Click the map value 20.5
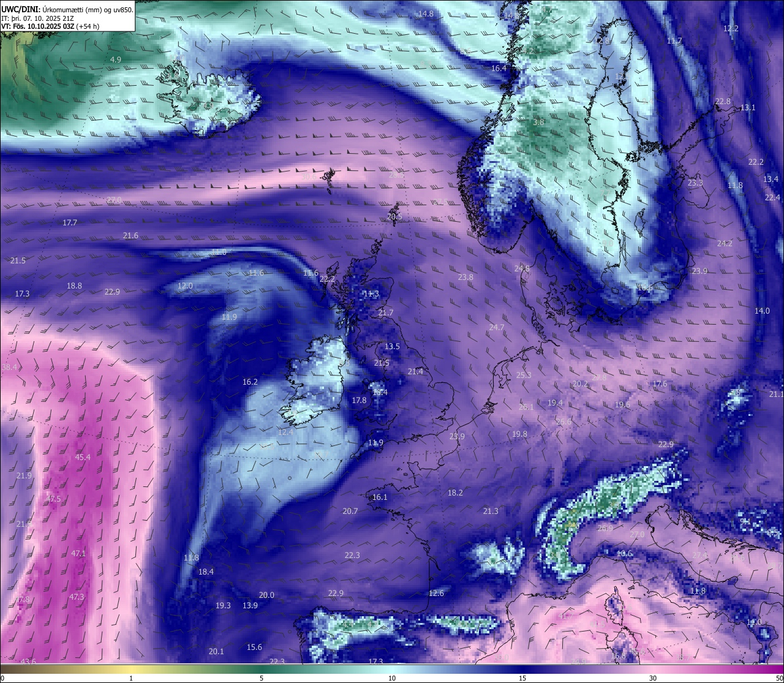 click(x=395, y=216)
